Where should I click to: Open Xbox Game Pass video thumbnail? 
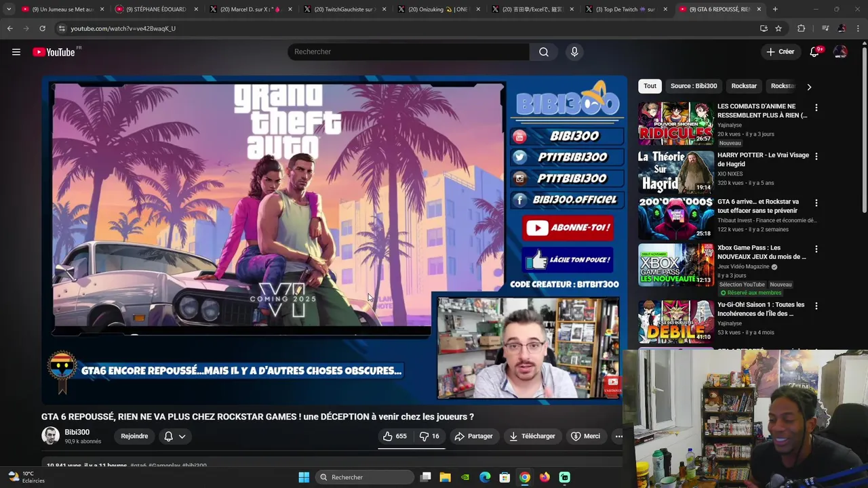[x=675, y=264]
